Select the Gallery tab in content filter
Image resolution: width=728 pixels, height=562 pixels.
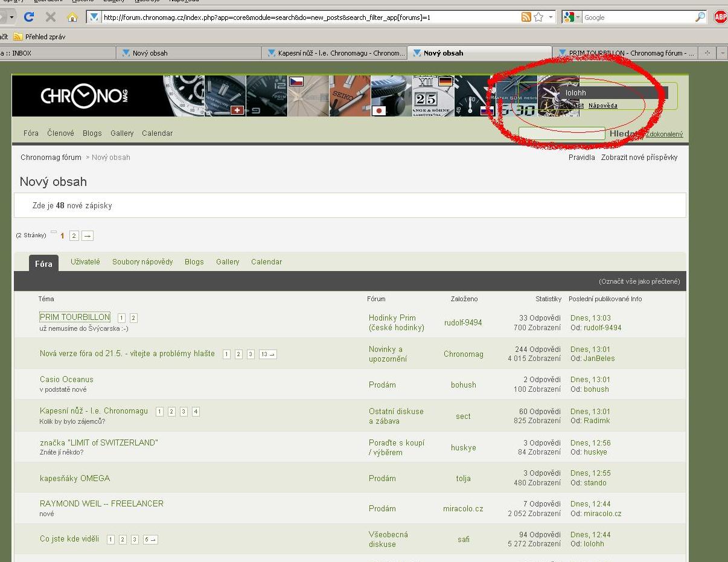(228, 262)
